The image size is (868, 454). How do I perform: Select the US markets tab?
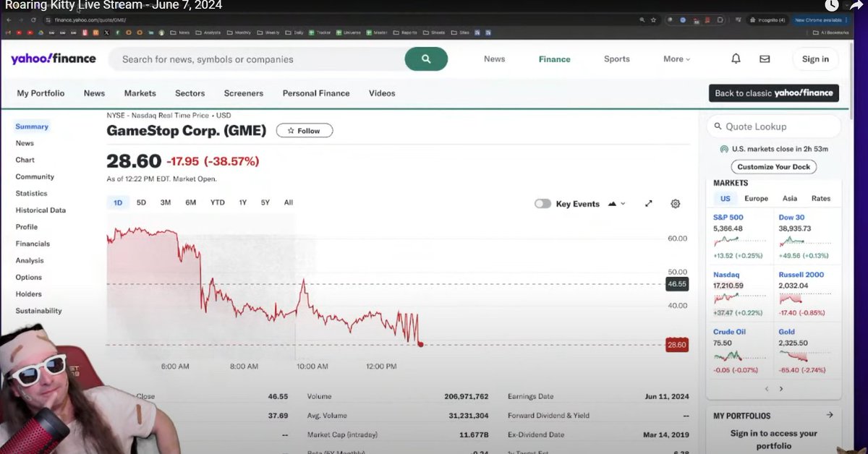pos(725,198)
